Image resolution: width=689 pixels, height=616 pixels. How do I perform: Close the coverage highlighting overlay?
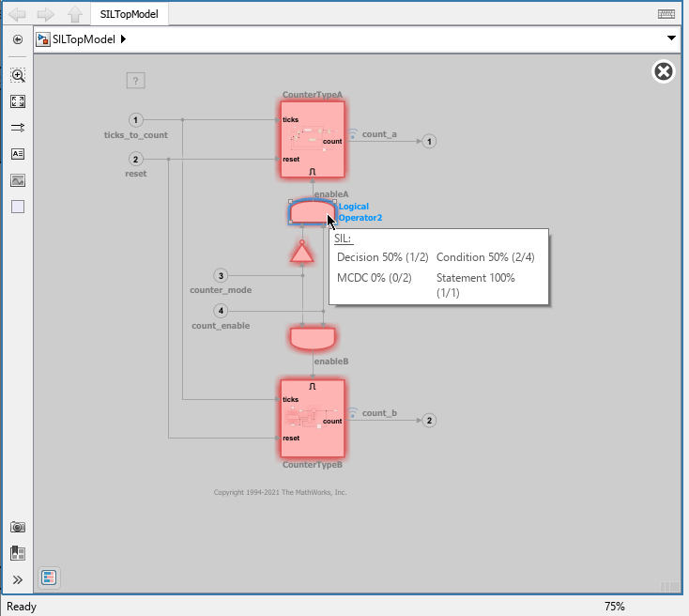tap(663, 72)
